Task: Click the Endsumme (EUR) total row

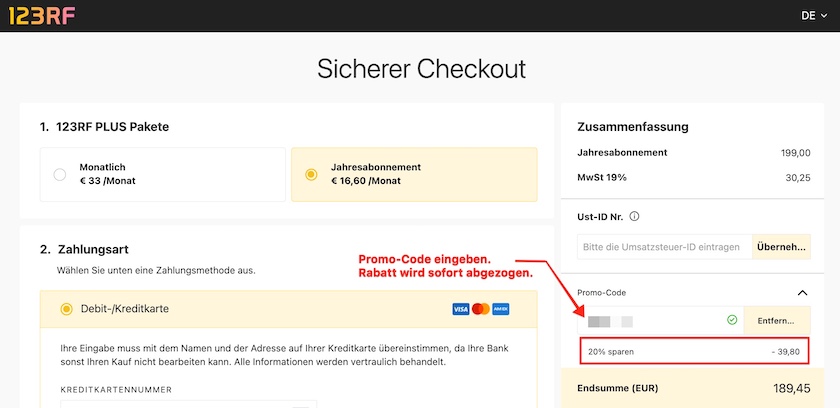Action: point(694,387)
